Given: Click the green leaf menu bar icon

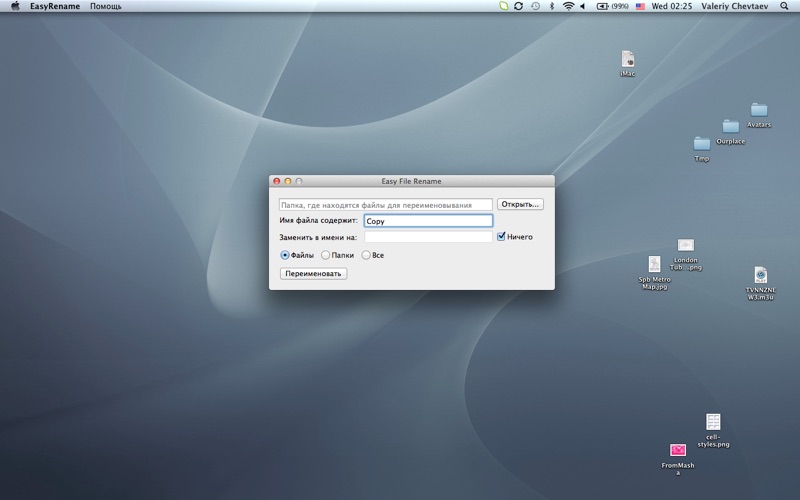Looking at the screenshot, I should [x=504, y=6].
